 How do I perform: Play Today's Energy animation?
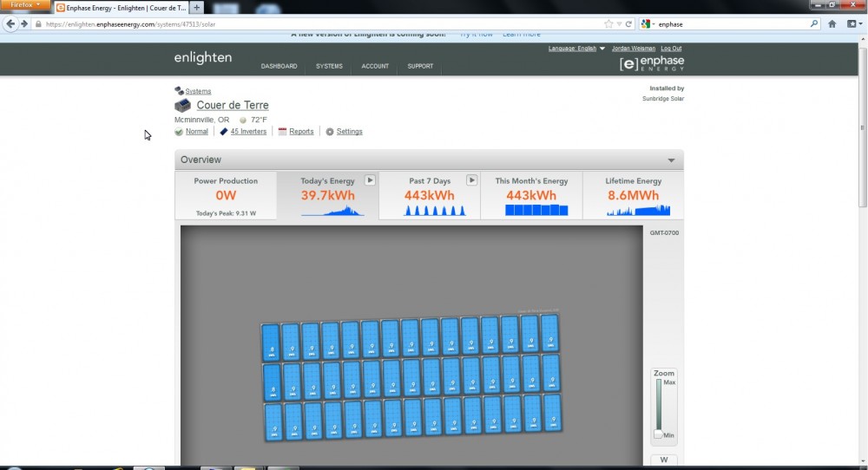[370, 180]
